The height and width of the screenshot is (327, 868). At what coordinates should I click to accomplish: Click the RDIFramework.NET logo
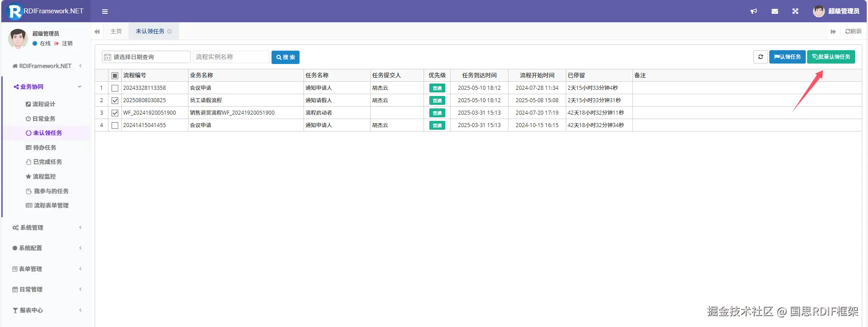46,11
